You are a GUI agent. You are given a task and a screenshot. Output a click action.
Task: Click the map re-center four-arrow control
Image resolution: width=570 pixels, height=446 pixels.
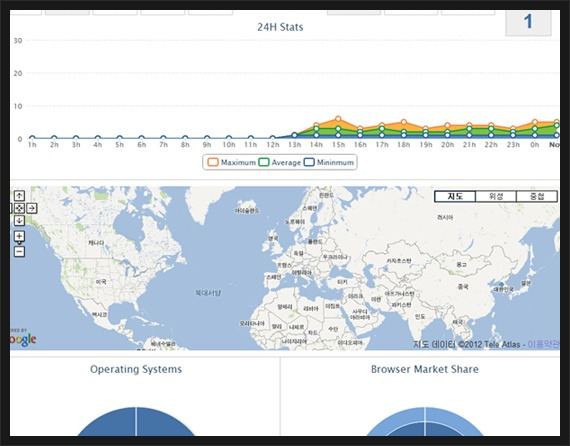(19, 208)
